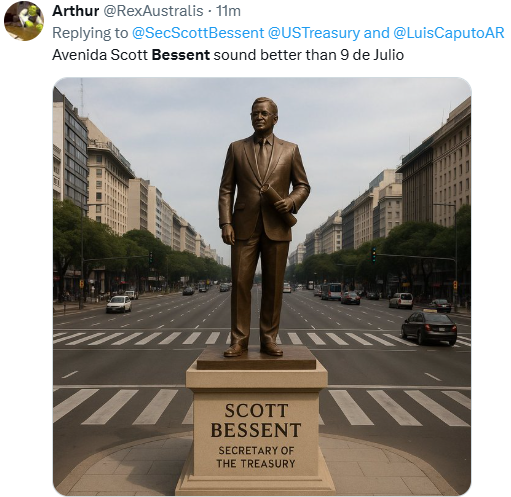Open the 11m timestamp link
The width and height of the screenshot is (511, 497).
(x=228, y=11)
